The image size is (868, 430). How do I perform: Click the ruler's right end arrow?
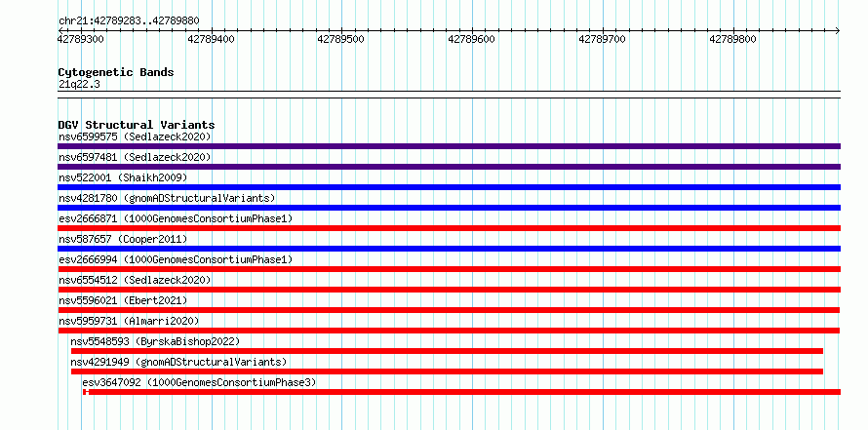[838, 30]
